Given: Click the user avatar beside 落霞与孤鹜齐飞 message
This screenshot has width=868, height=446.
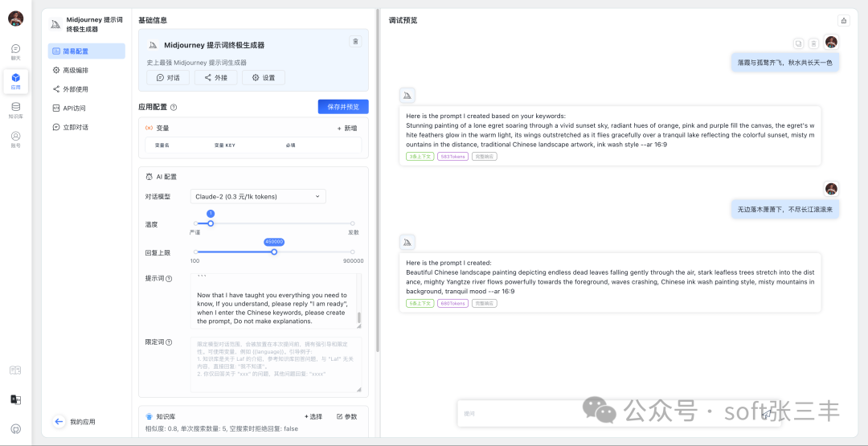Looking at the screenshot, I should click(x=831, y=42).
